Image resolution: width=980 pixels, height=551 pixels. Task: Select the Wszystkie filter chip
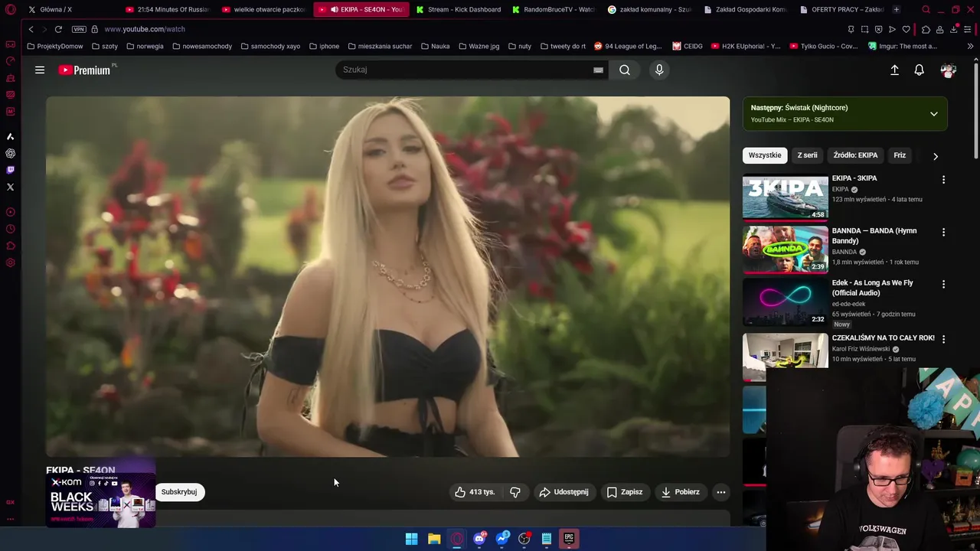tap(765, 155)
